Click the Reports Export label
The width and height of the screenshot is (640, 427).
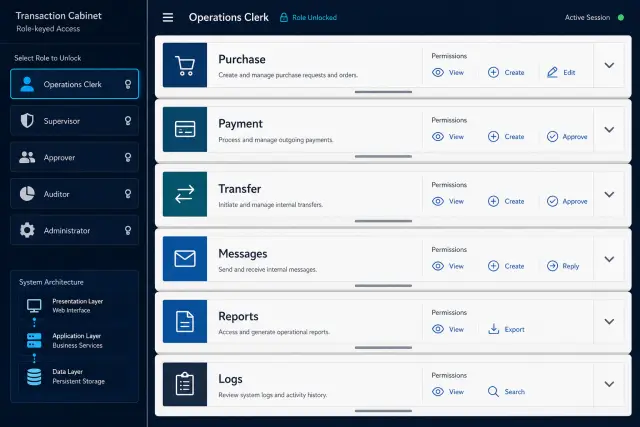click(x=514, y=329)
